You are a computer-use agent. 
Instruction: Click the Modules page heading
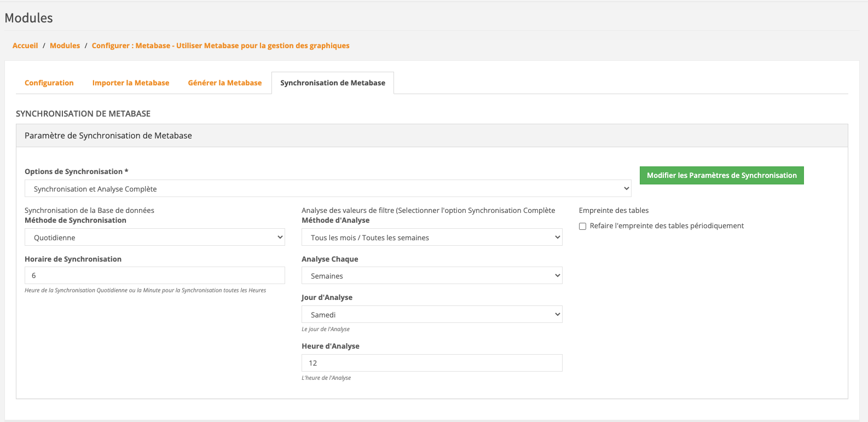(28, 18)
